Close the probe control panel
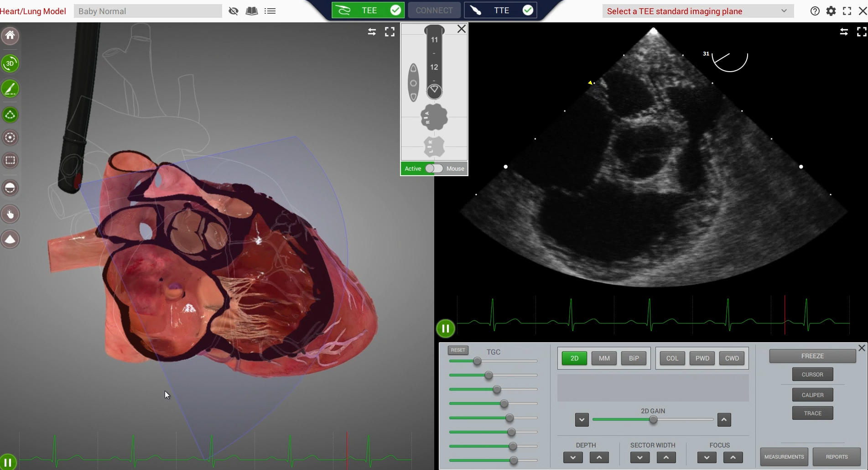Screen dimensions: 868x470 click(x=462, y=29)
